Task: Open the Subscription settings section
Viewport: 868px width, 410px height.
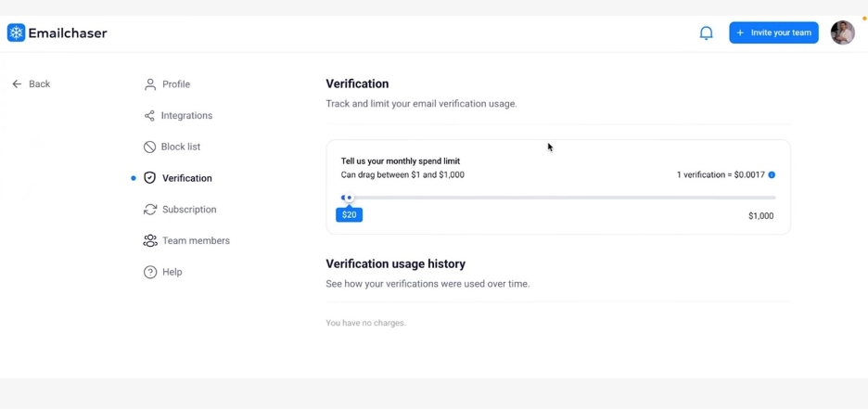Action: [189, 210]
